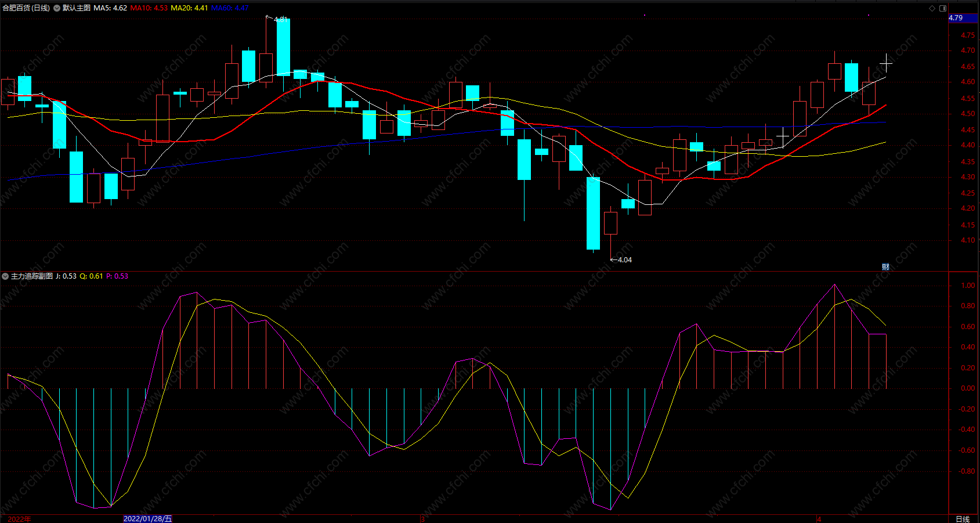This screenshot has width=980, height=523.
Task: Click the month 4 marker on time axis
Action: tap(819, 519)
